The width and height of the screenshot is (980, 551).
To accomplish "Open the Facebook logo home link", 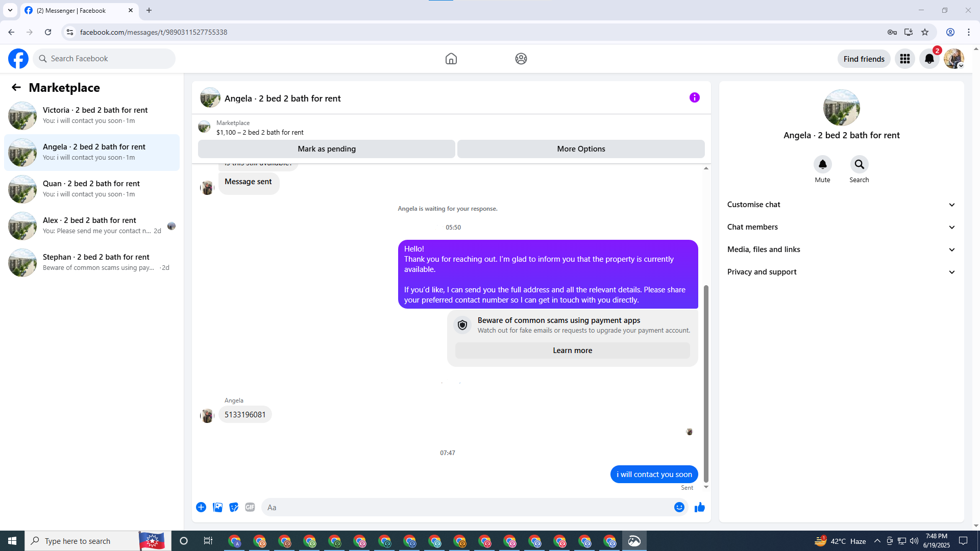I will 18,59.
